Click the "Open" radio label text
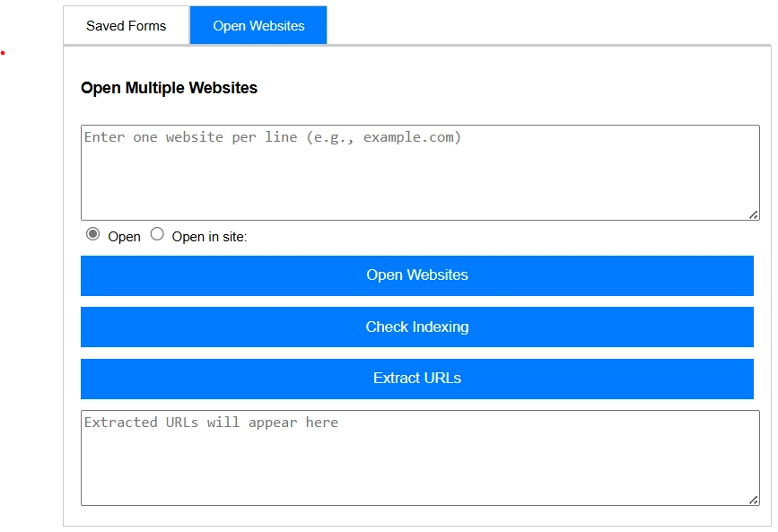The height and width of the screenshot is (532, 778). pos(124,237)
